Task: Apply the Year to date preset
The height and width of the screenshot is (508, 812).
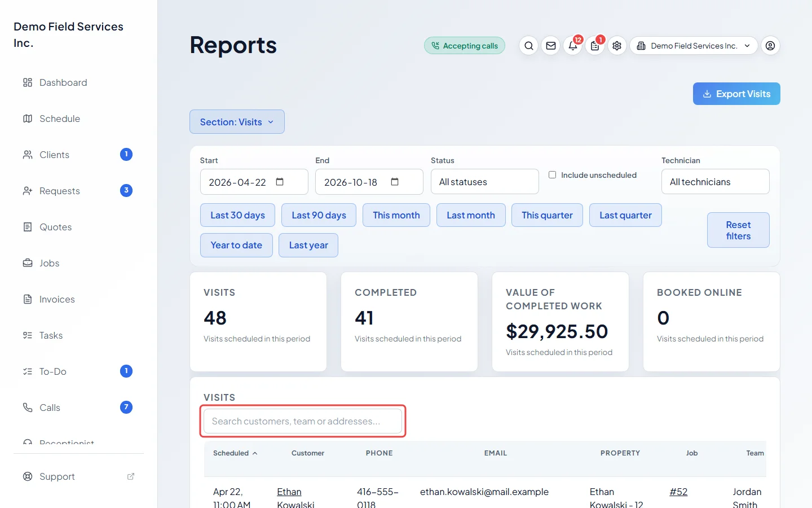Action: tap(236, 245)
